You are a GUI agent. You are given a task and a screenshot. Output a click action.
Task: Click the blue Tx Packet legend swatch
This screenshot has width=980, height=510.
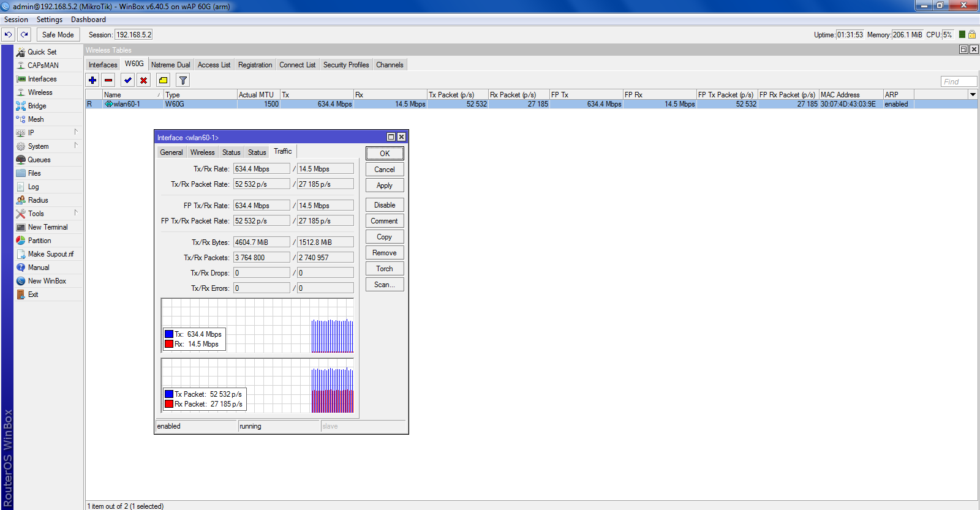[x=169, y=394]
